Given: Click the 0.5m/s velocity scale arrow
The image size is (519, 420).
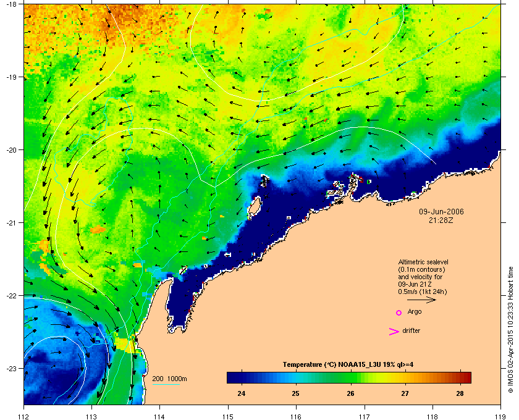Looking at the screenshot, I should pos(421,300).
